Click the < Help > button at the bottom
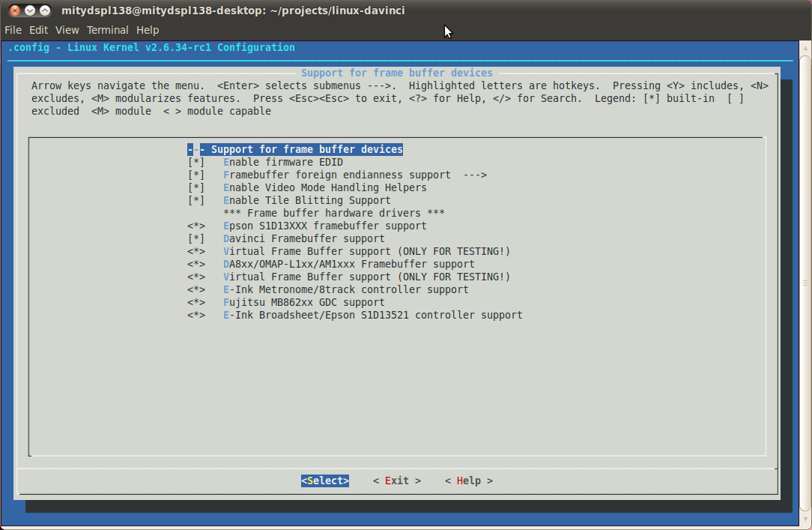The image size is (812, 530). coord(469,481)
